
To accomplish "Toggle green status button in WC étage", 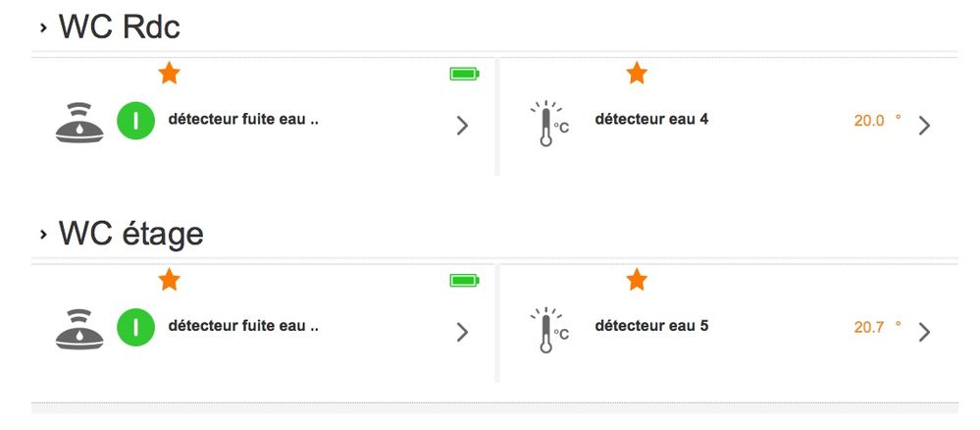I will [x=136, y=328].
